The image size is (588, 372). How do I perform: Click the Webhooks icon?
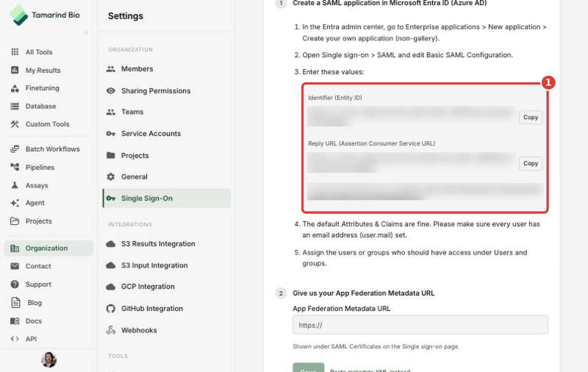pyautogui.click(x=111, y=330)
